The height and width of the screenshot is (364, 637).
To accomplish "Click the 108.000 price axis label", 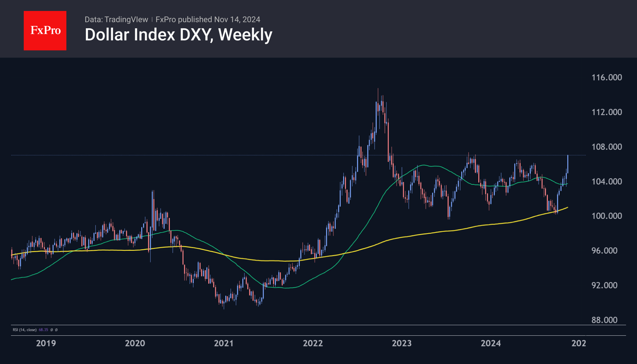I will pyautogui.click(x=607, y=147).
